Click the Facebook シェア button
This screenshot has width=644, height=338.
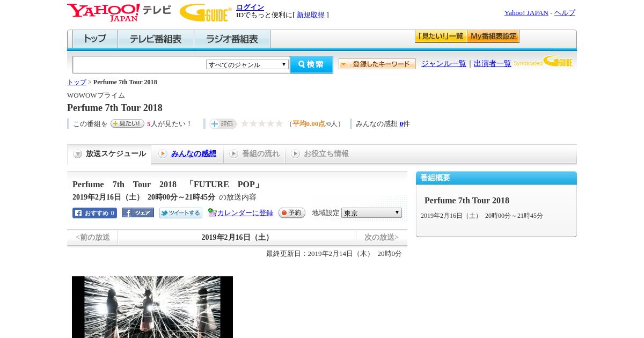[x=138, y=212]
